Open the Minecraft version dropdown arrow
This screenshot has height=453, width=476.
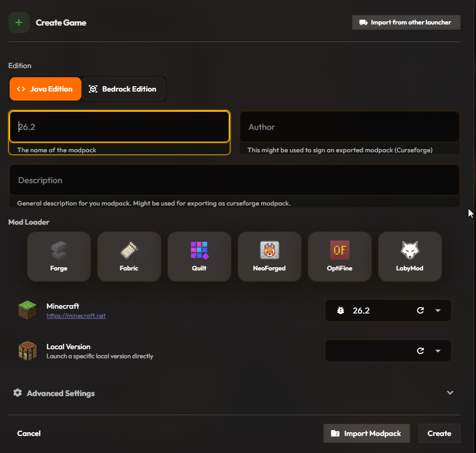(x=438, y=310)
